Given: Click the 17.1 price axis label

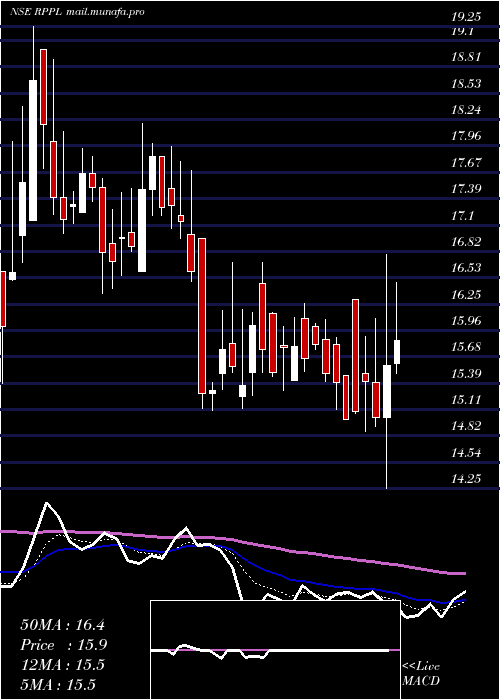Looking at the screenshot, I should click(462, 215).
